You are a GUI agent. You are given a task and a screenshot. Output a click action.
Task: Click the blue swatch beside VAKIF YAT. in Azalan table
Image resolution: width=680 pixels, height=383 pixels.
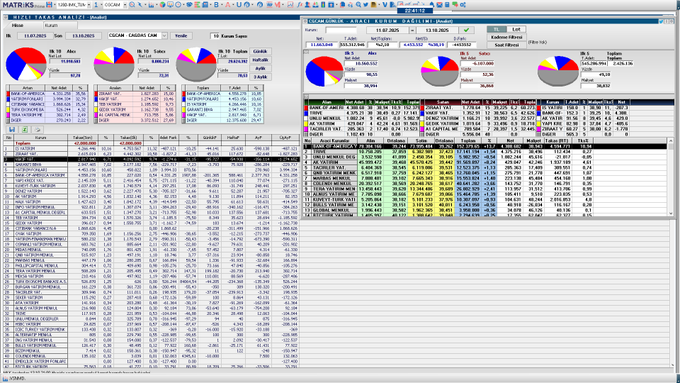[x=96, y=99]
